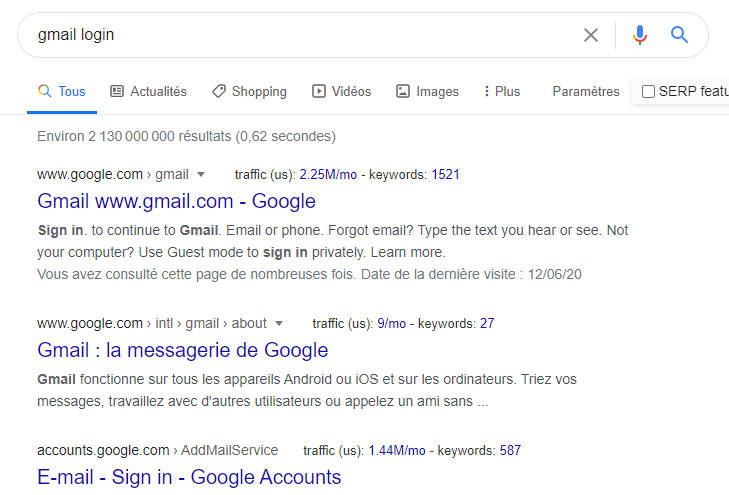Switch to the Tous tab

(x=62, y=91)
